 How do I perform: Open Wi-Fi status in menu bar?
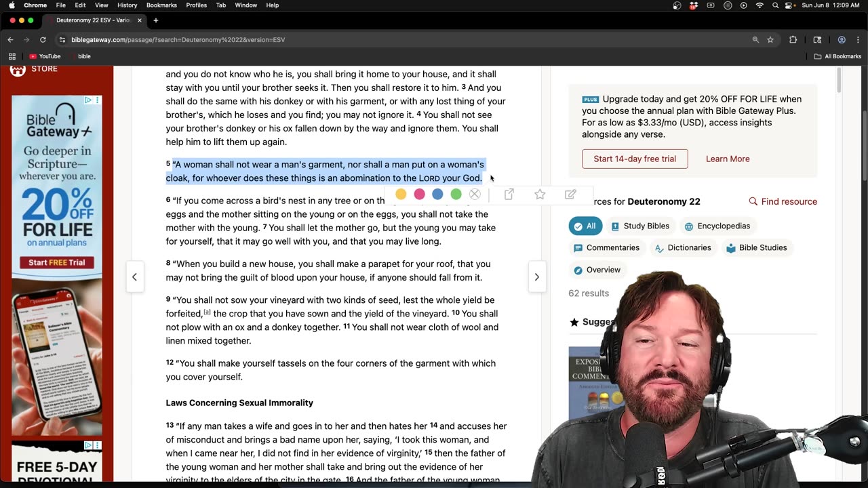(x=759, y=5)
